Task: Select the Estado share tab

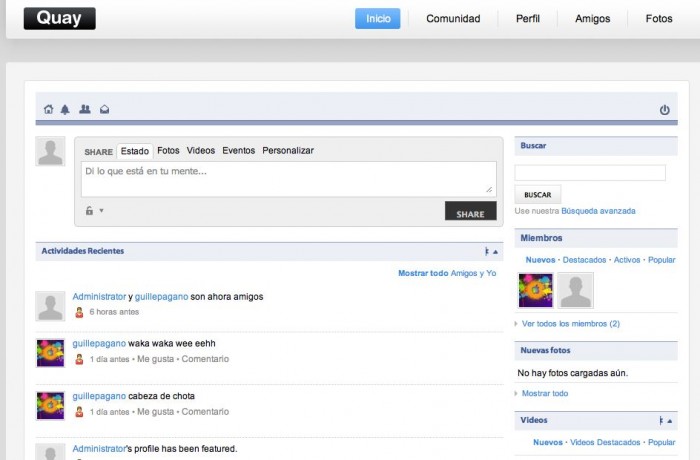Action: [135, 151]
